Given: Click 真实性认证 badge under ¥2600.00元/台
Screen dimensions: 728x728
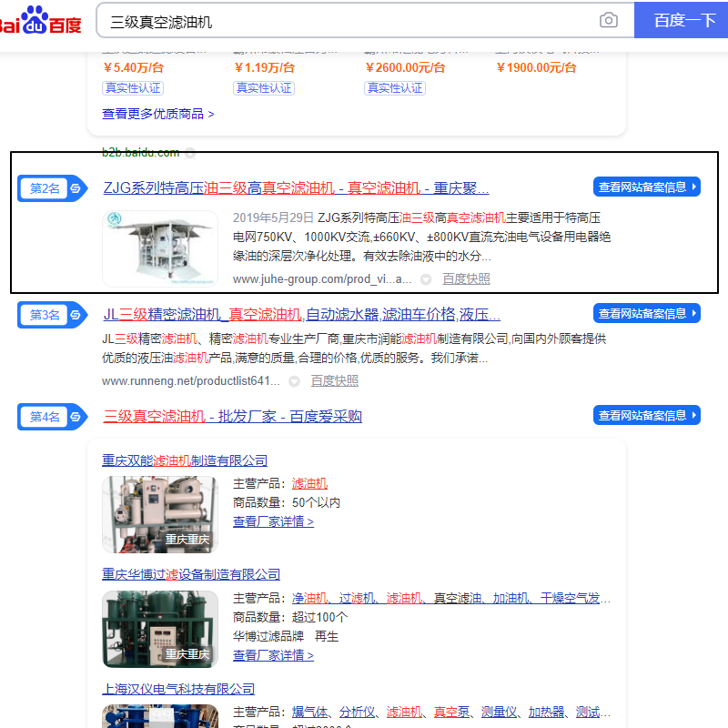Looking at the screenshot, I should coord(395,88).
